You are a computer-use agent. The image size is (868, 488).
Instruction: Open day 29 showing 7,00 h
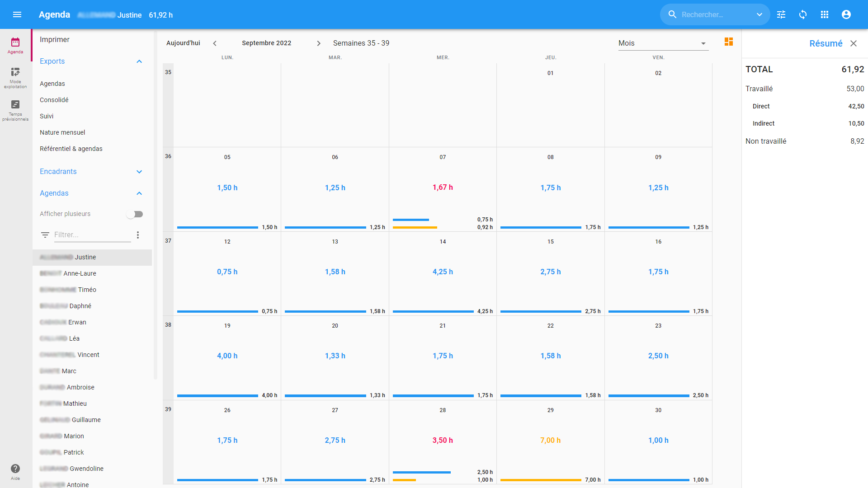[x=550, y=442]
